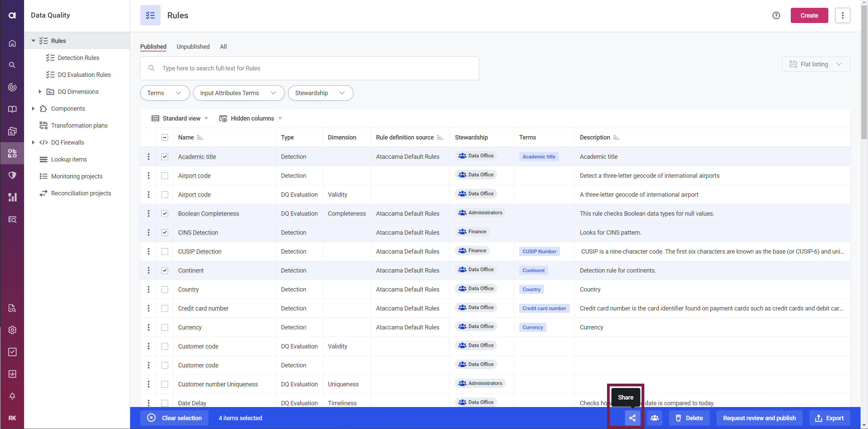
Task: Click the Detection Rules tree item
Action: (x=78, y=58)
